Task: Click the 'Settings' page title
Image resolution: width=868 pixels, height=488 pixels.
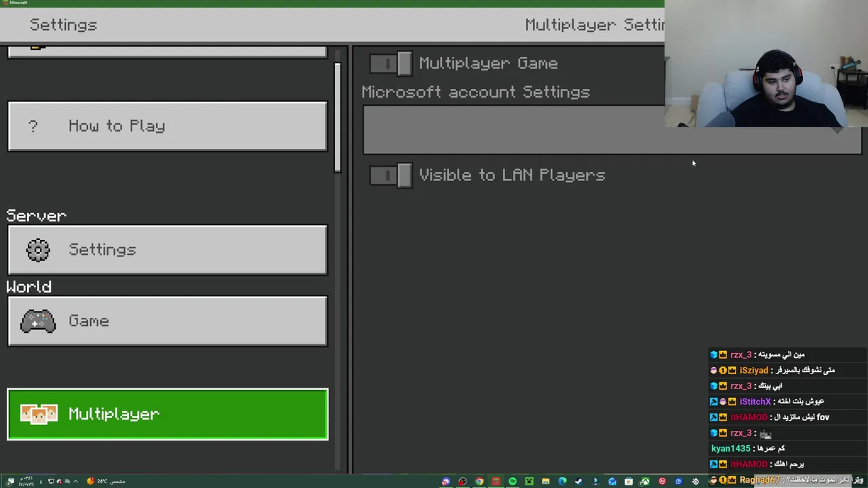Action: [x=63, y=25]
